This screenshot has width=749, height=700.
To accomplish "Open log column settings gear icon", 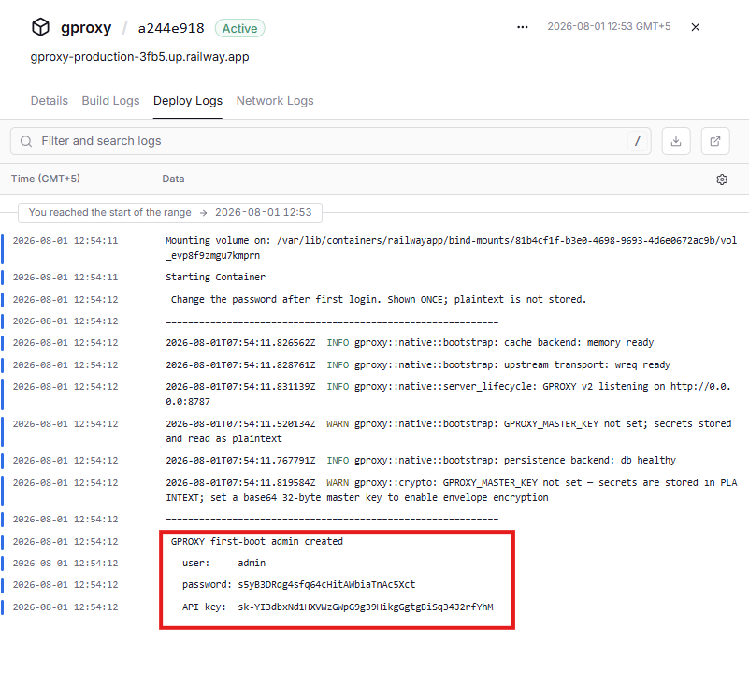I will click(x=722, y=179).
